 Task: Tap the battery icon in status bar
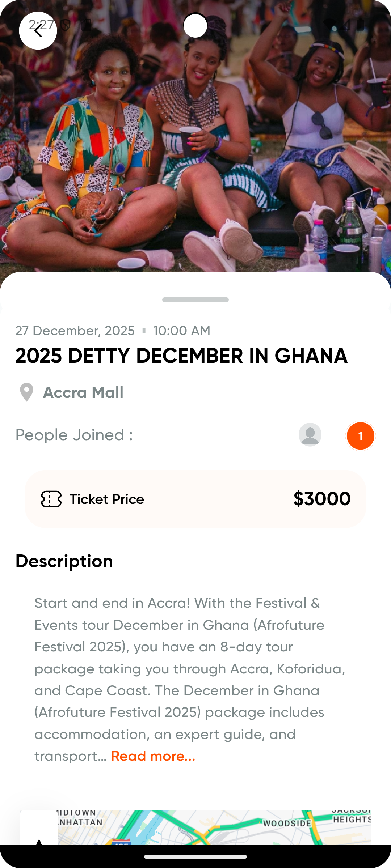[360, 25]
